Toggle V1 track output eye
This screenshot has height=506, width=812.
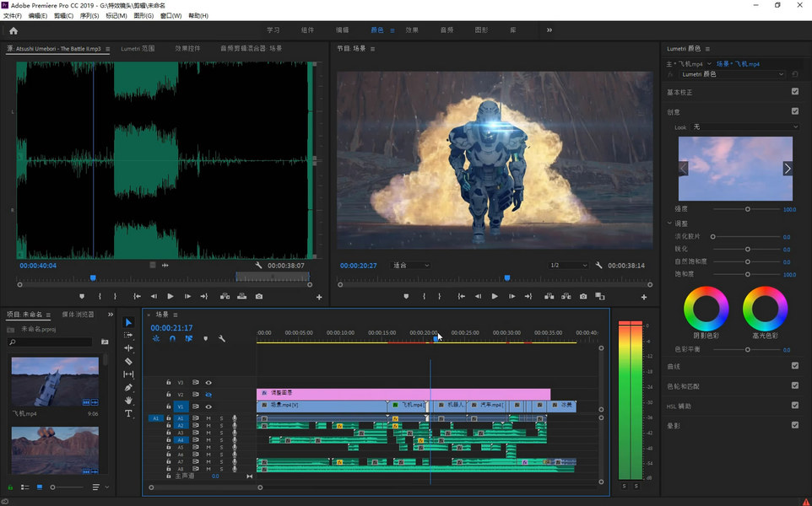208,406
